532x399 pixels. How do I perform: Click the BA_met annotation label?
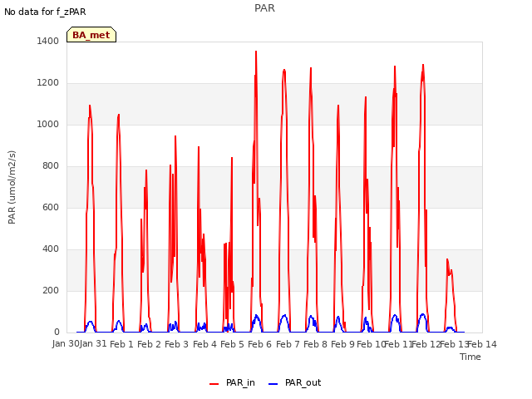click(91, 35)
